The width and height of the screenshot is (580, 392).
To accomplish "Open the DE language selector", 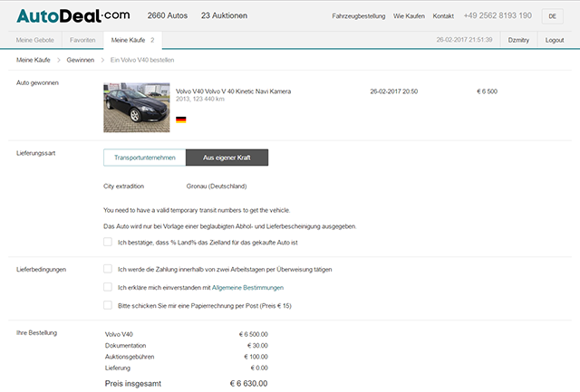I will coord(552,16).
